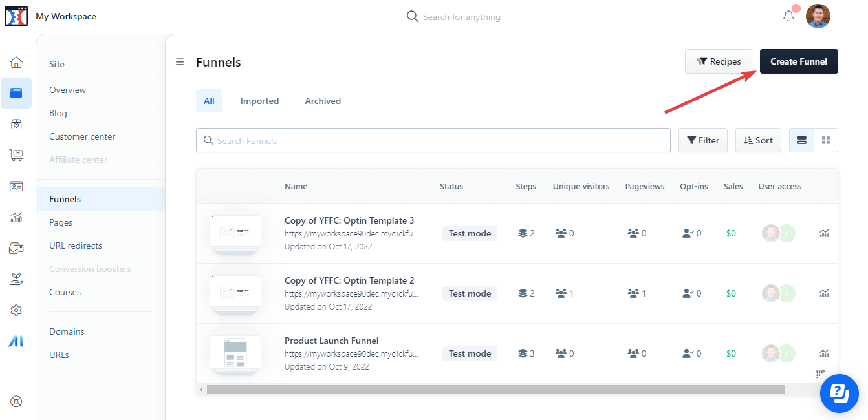868x420 pixels.
Task: Open the Recipes button
Action: coord(718,61)
